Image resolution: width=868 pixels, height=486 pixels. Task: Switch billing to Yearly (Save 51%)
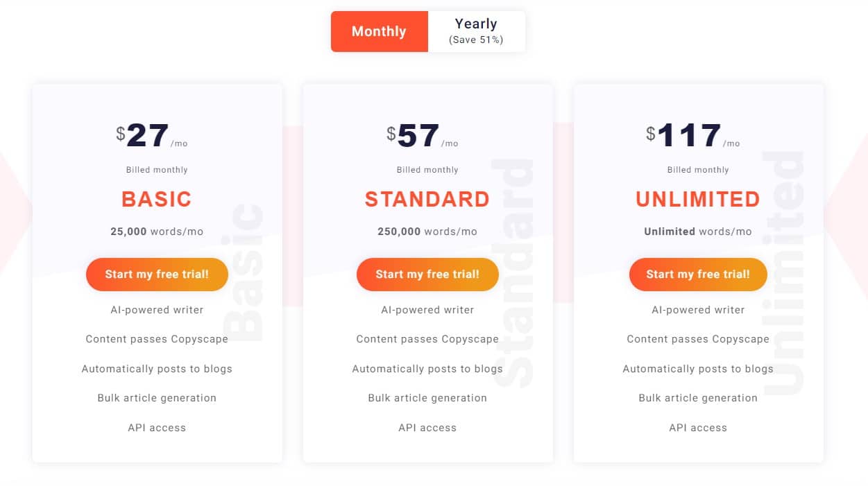pos(476,31)
